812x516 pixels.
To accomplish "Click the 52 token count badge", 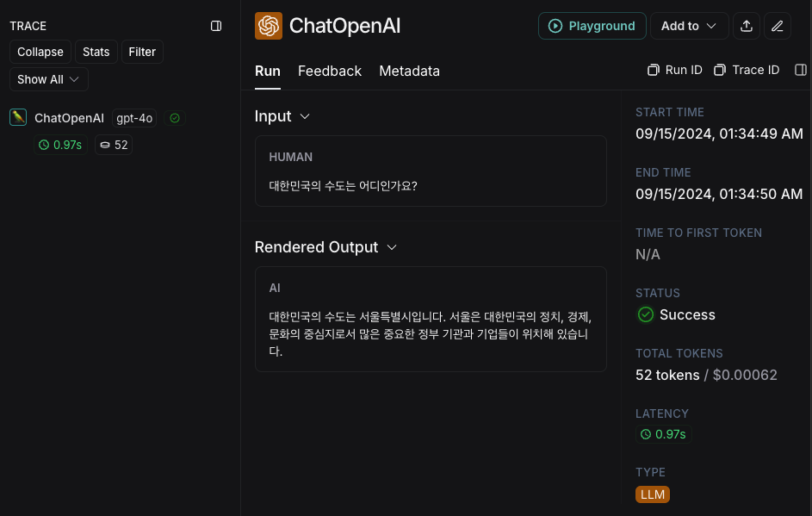I will tap(114, 145).
